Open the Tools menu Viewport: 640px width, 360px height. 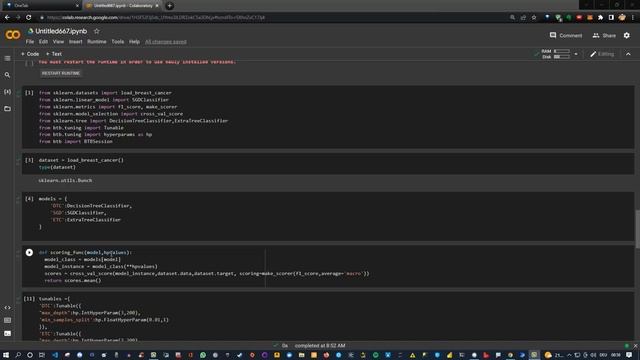coord(118,42)
